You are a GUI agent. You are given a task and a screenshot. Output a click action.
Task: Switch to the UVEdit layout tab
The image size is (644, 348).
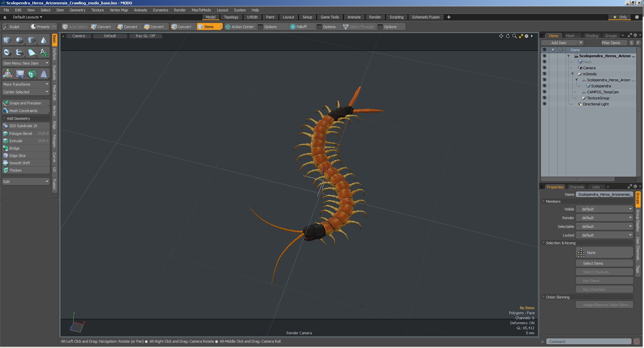(252, 17)
